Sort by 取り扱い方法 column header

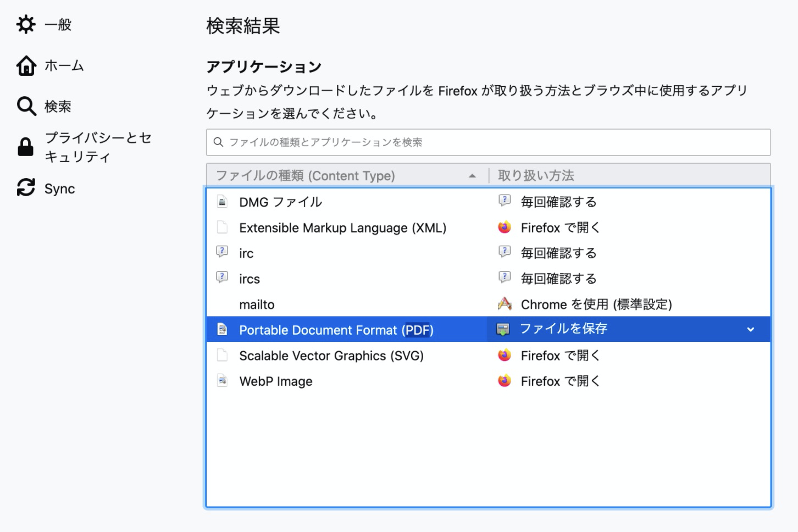click(630, 176)
